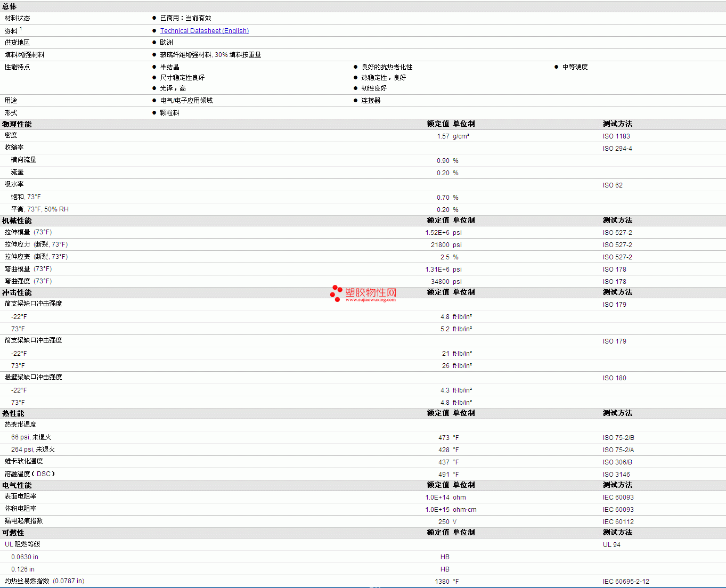Select the 连接器 application
Viewport: 726px width, 588px height.
pyautogui.click(x=371, y=101)
